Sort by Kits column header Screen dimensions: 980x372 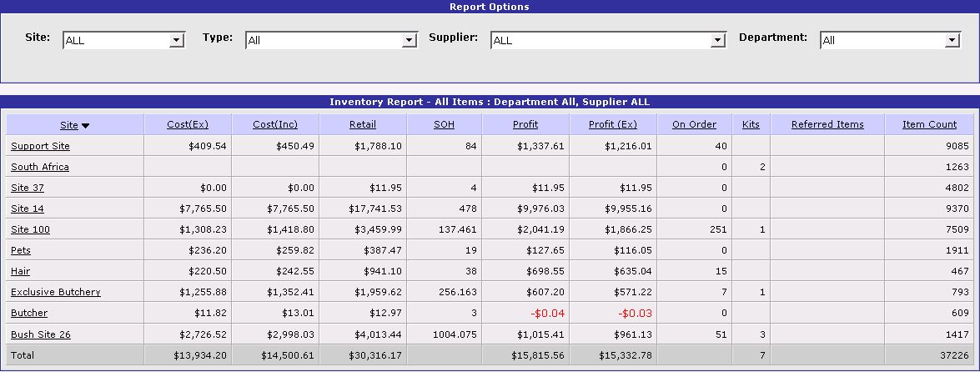click(x=751, y=125)
